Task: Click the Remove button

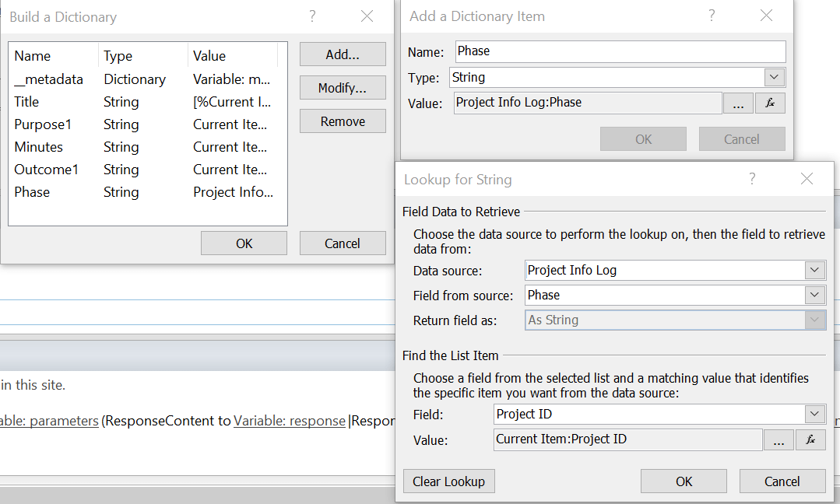Action: (343, 121)
